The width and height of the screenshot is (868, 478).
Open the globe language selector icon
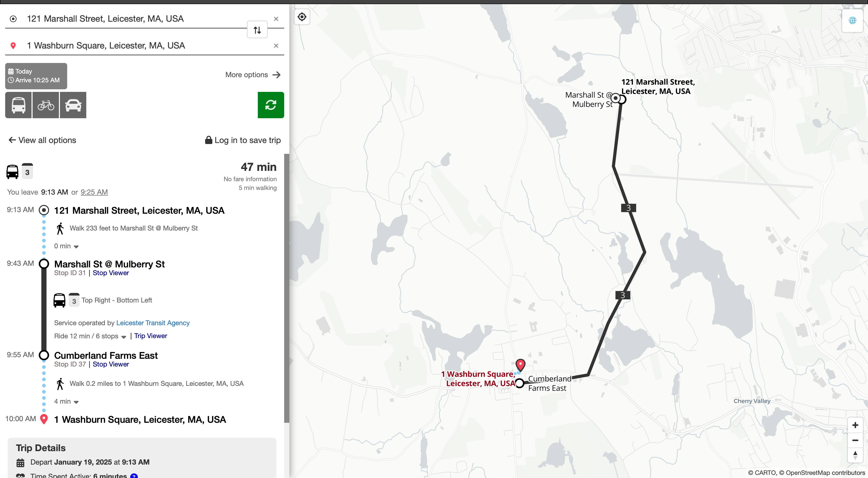coord(852,21)
